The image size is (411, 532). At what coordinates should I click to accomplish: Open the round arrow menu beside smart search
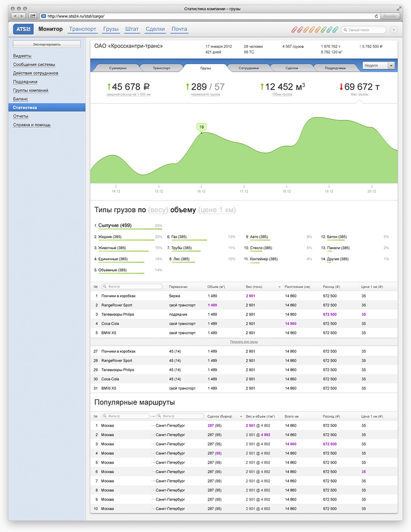(x=394, y=30)
